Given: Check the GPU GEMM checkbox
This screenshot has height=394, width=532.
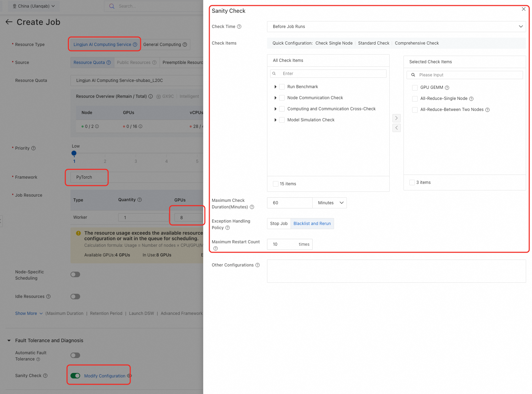Looking at the screenshot, I should click(415, 87).
